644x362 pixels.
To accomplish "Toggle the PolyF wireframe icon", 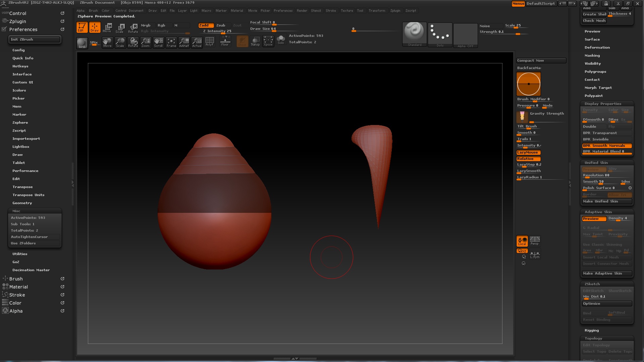I will 210,42.
